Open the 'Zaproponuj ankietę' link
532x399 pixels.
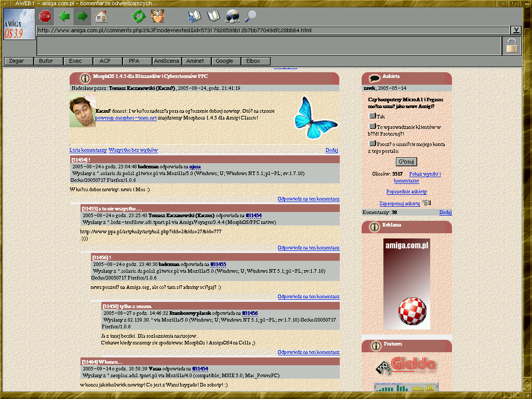click(400, 204)
